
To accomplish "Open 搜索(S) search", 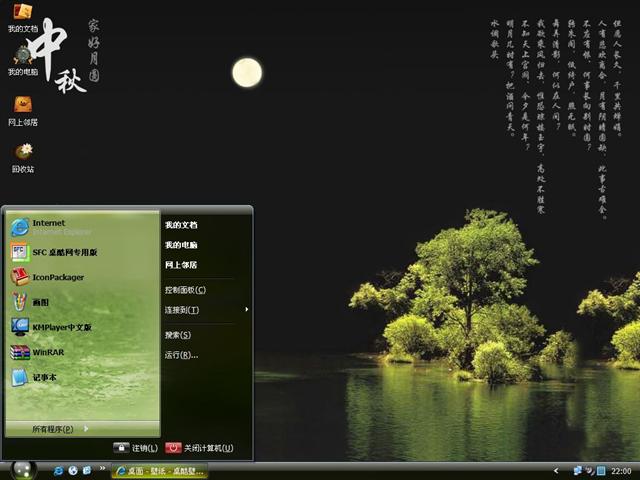I will pyautogui.click(x=178, y=335).
